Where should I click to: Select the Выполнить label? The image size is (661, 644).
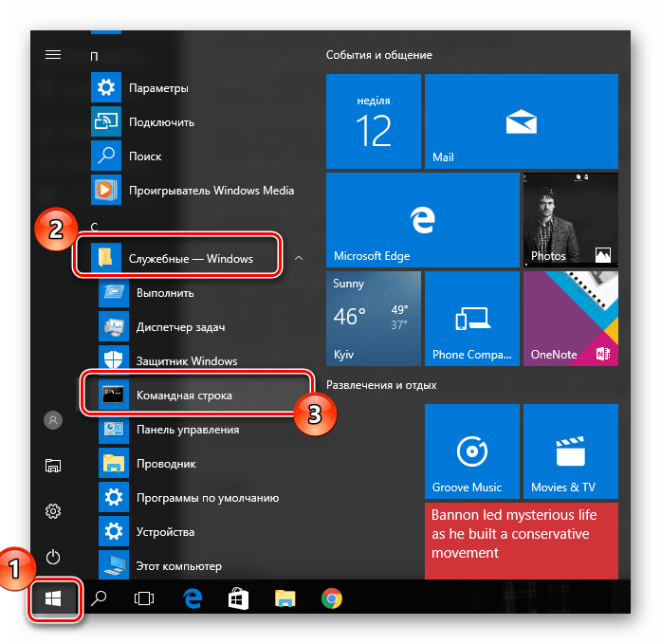point(165,293)
